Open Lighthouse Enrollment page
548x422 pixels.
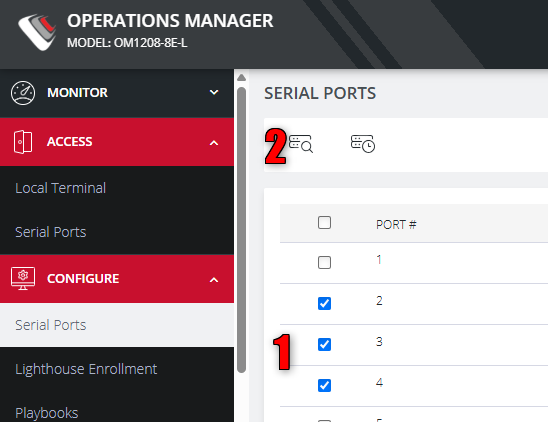coord(86,369)
